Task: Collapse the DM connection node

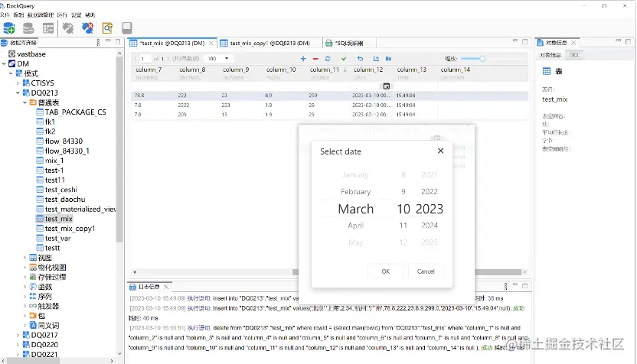Action: click(x=4, y=63)
